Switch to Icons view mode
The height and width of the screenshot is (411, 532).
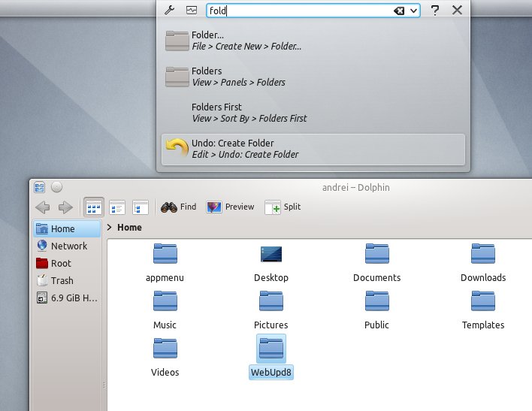94,207
